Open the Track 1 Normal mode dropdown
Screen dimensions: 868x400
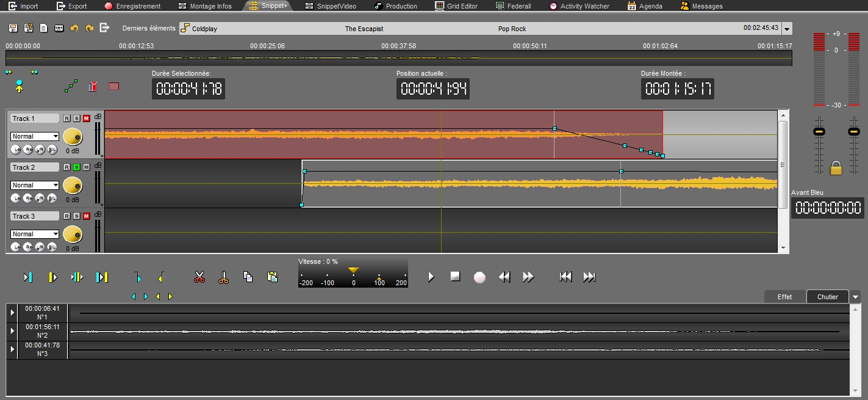pos(35,136)
